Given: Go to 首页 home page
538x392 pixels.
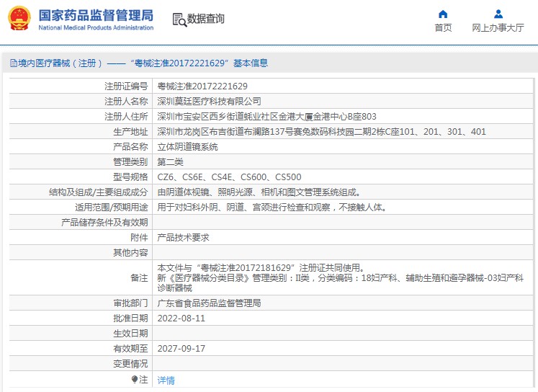Looking at the screenshot, I should (x=443, y=28).
